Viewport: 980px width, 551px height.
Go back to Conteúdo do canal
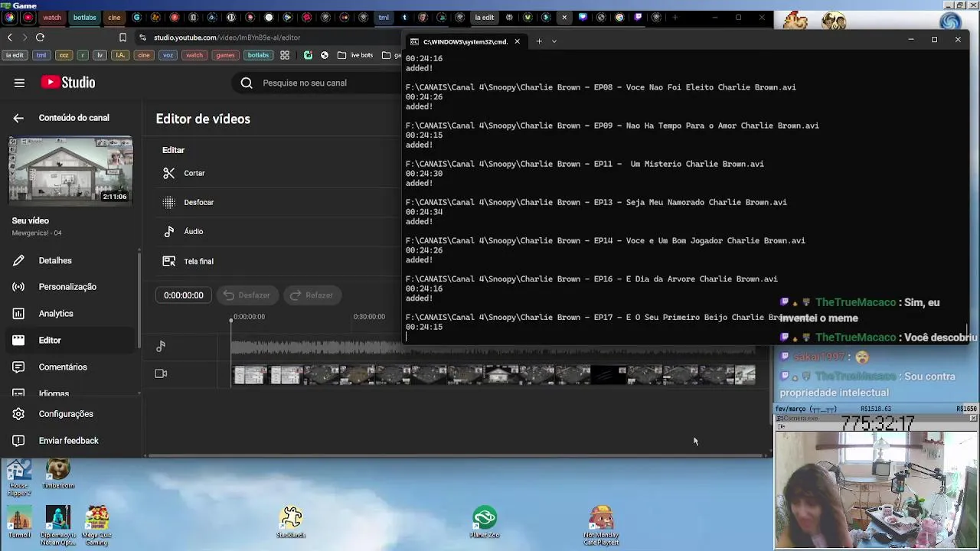pos(18,118)
